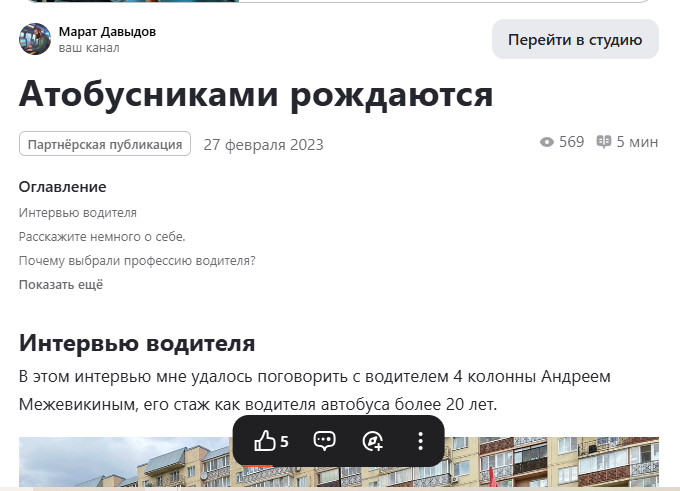Click the views eye icon
This screenshot has width=680, height=491.
pyautogui.click(x=547, y=142)
